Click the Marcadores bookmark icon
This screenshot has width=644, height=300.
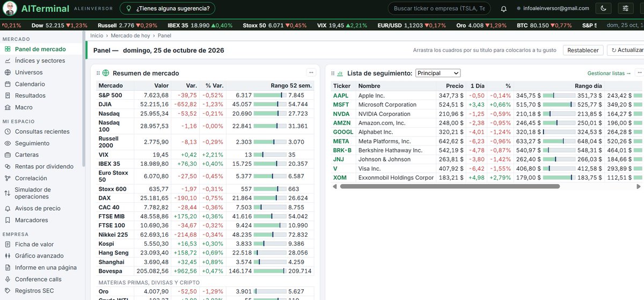(8, 220)
